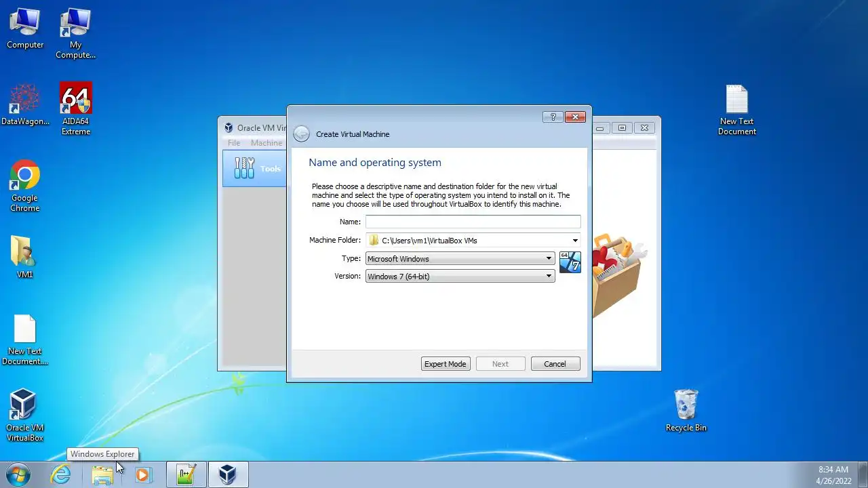Open Windows Media Player from taskbar
The height and width of the screenshot is (488, 868).
pos(143,474)
